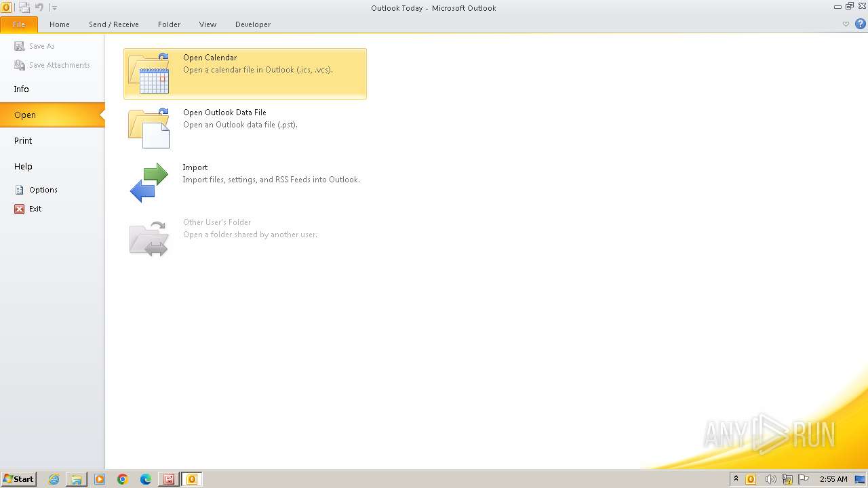Switch to the Folder ribbon tab
Viewport: 868px width, 488px height.
click(x=170, y=24)
